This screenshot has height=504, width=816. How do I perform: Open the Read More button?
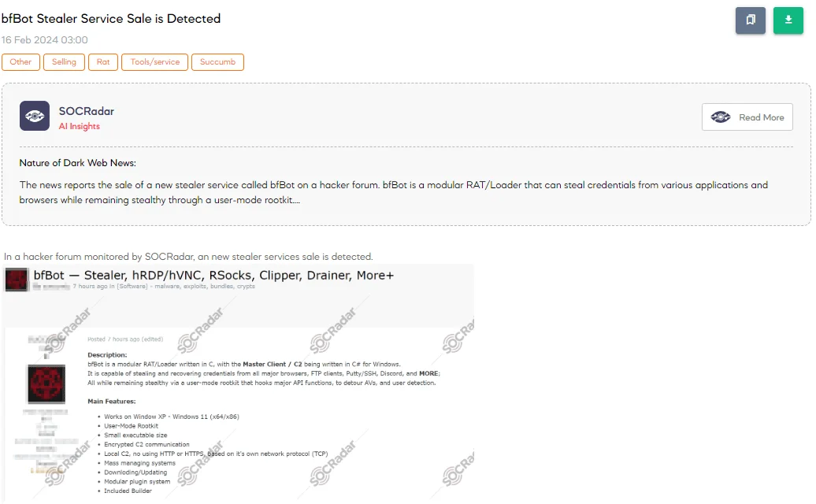pyautogui.click(x=747, y=117)
